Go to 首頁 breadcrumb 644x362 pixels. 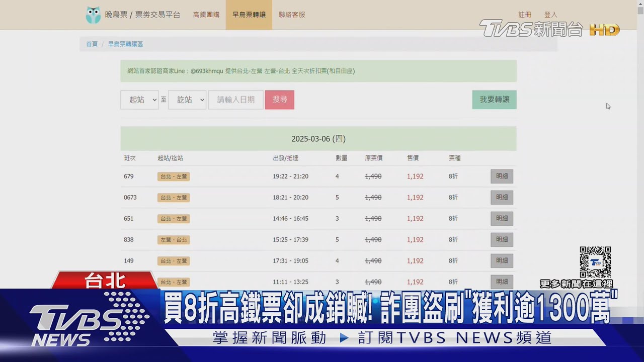coord(92,44)
